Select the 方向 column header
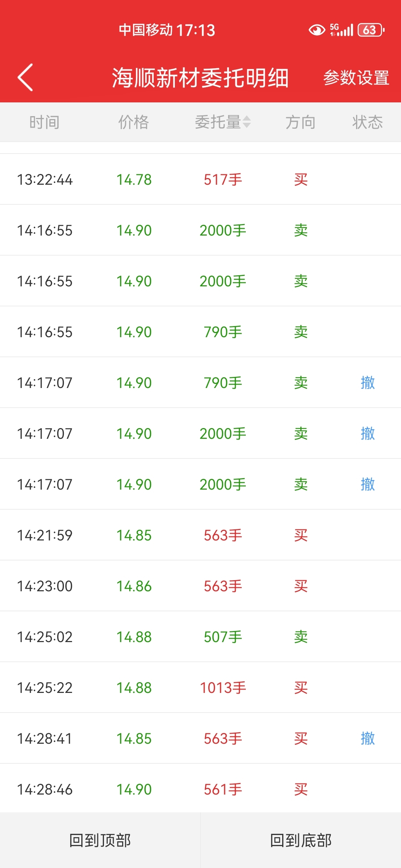This screenshot has height=868, width=401. [300, 122]
